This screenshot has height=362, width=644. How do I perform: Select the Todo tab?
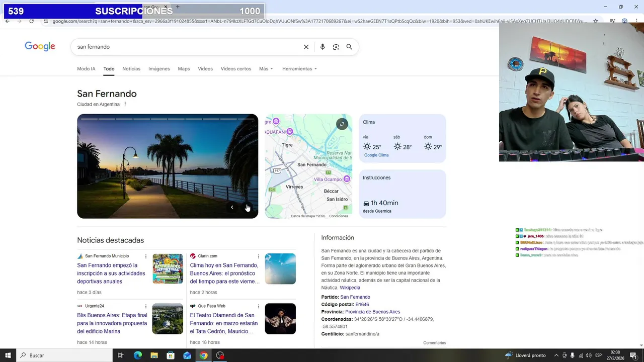click(109, 69)
